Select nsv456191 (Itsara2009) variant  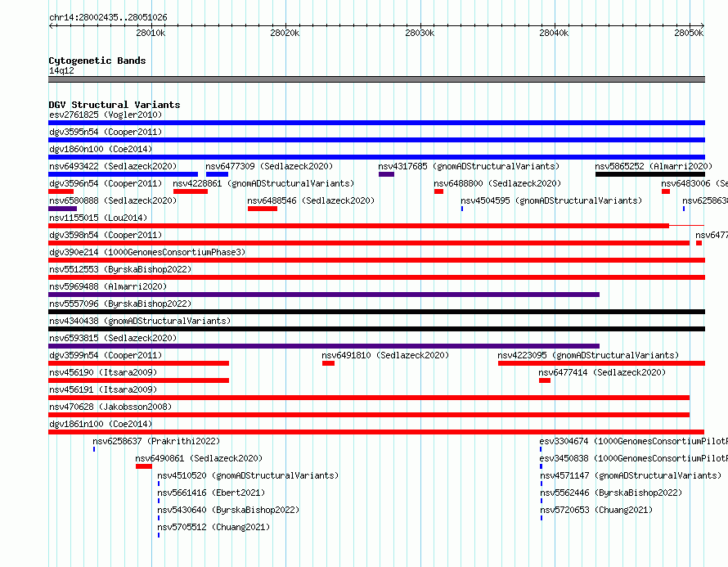(x=103, y=389)
